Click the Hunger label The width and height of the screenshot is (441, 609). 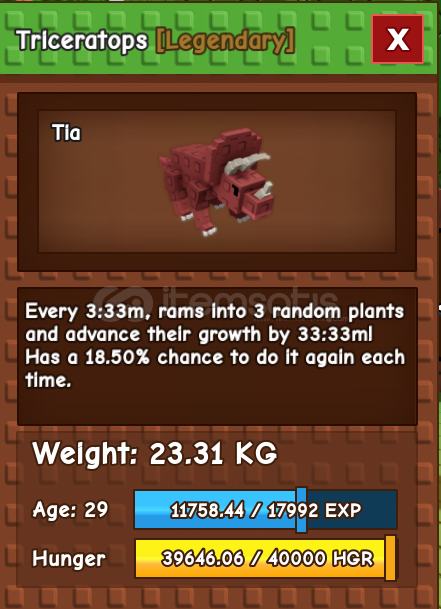click(69, 559)
